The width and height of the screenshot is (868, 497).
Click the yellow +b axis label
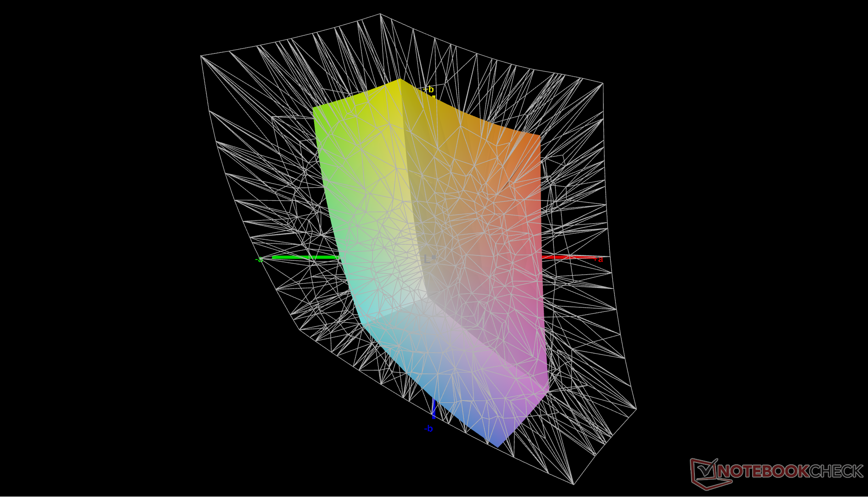429,89
